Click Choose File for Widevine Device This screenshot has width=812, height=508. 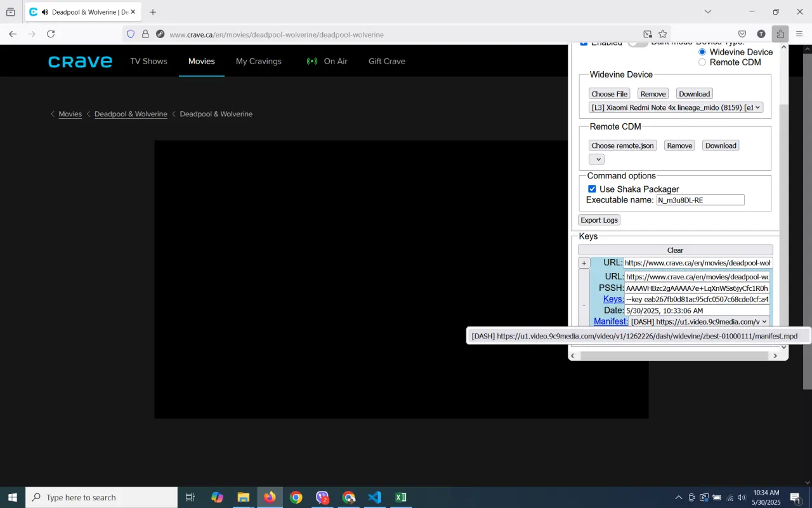610,94
